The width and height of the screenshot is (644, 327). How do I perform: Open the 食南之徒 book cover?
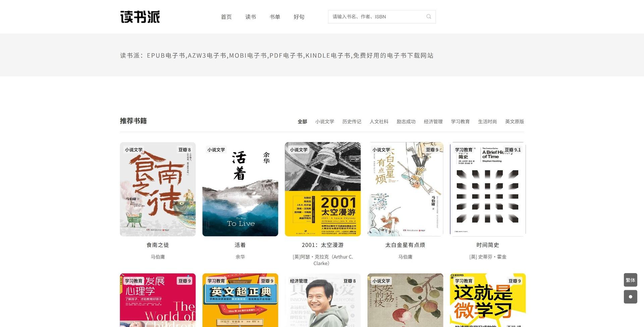pyautogui.click(x=158, y=189)
